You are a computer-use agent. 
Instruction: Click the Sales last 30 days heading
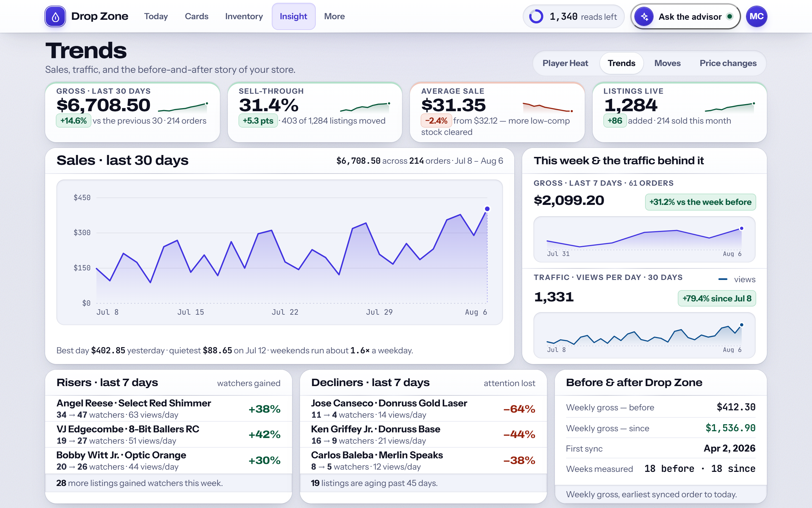pyautogui.click(x=122, y=160)
